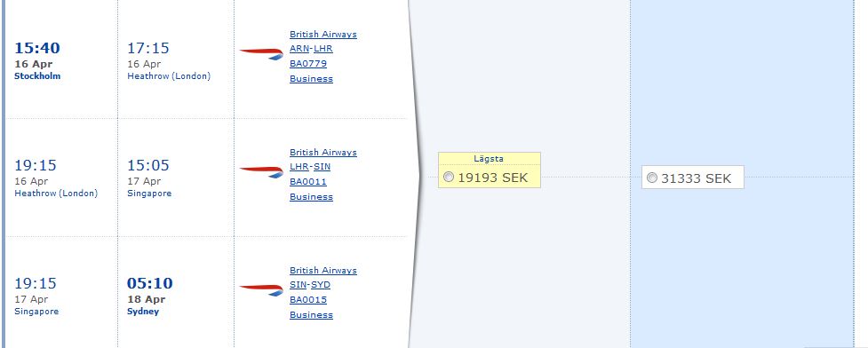The image size is (868, 348).
Task: Open the British Airways link for Singapore-Sydney flight
Action: (x=323, y=271)
